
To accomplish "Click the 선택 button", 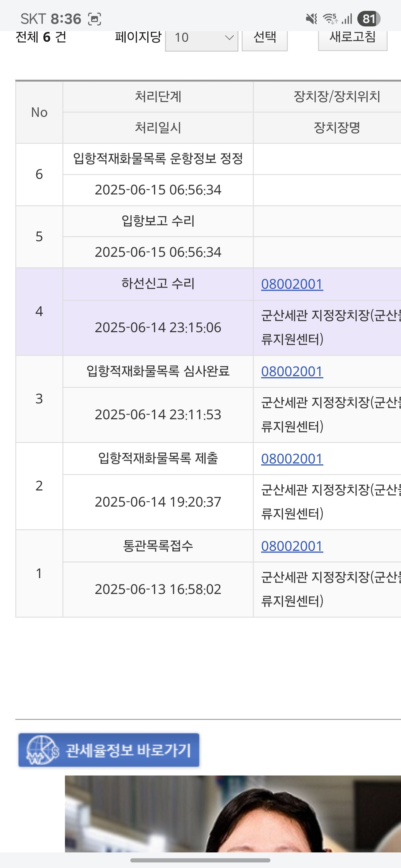I will [265, 38].
